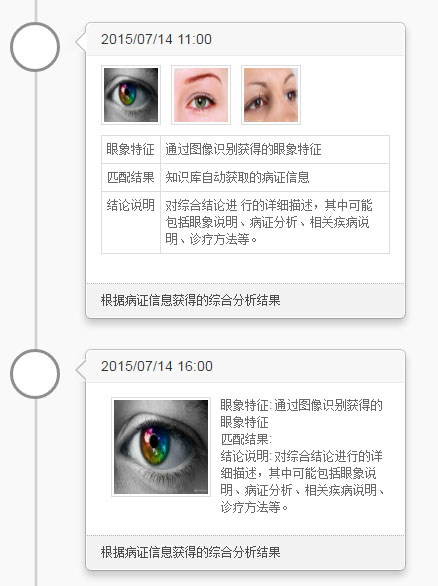Click the timeline circle for 11:00 entry

[x=35, y=47]
